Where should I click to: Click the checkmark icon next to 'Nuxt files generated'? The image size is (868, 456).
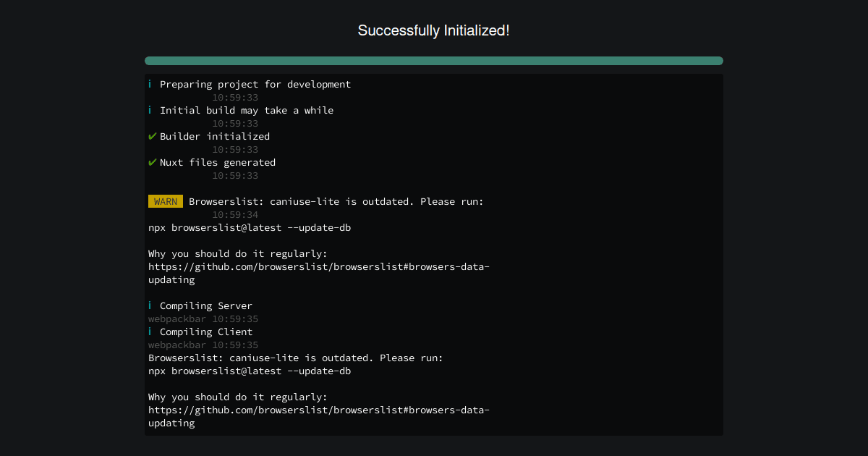(152, 162)
